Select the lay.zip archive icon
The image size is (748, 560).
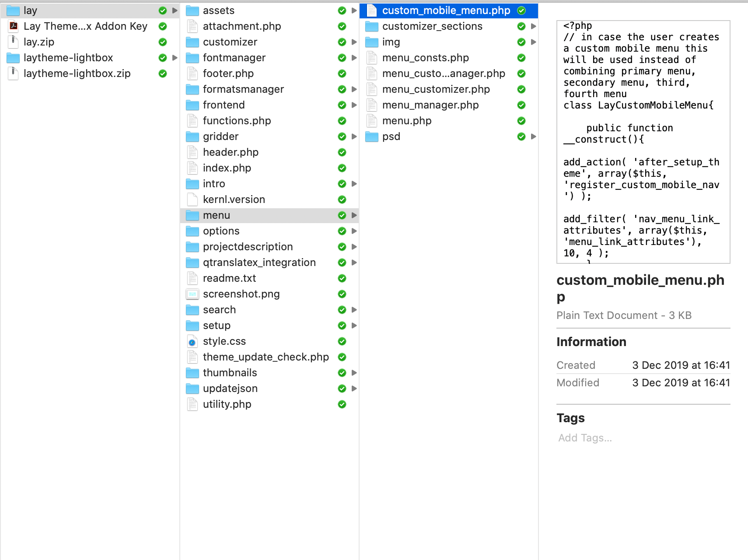14,42
